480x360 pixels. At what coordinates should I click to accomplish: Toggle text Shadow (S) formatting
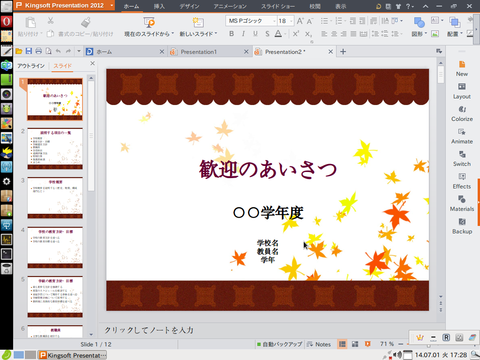(x=267, y=34)
